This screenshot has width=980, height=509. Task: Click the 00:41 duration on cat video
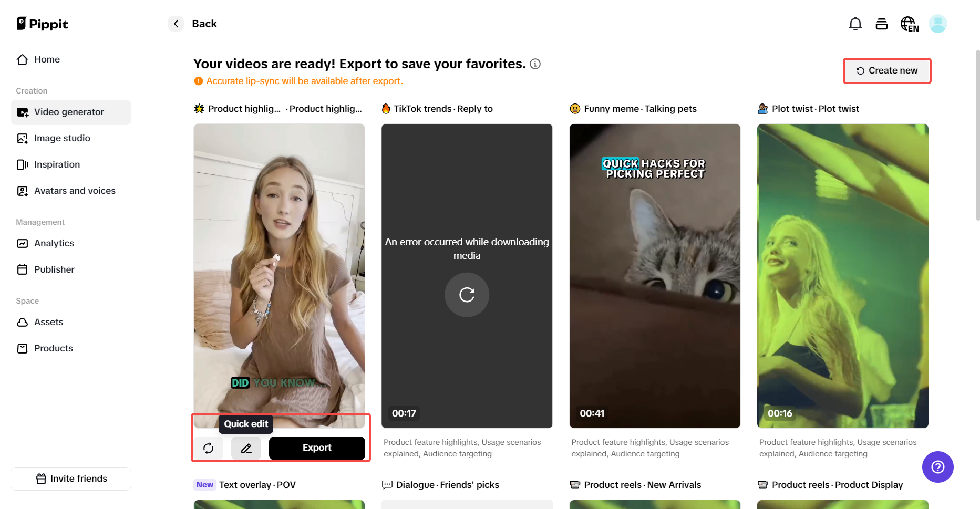coord(592,413)
